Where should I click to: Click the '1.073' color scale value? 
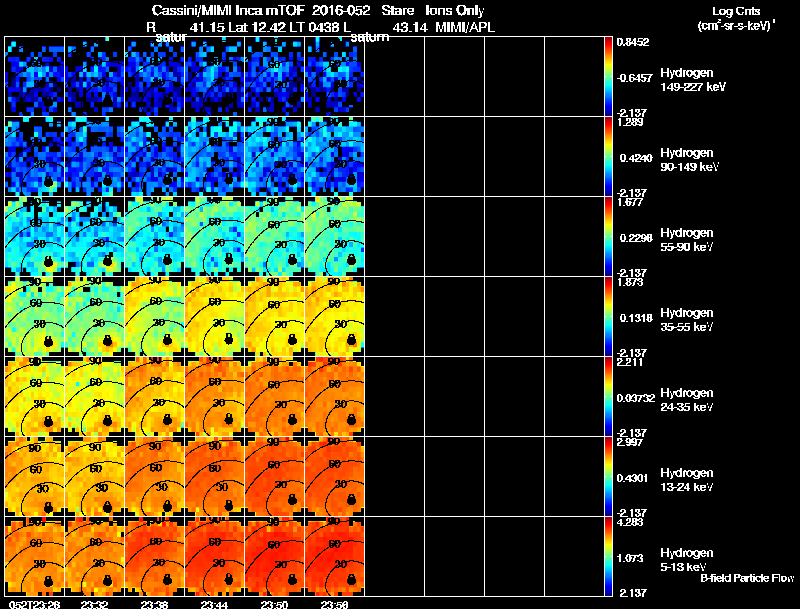[630, 558]
